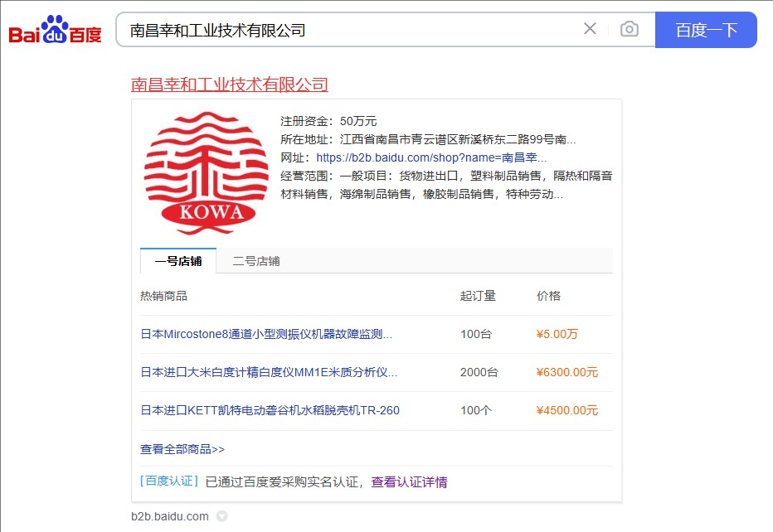Click the Baidu paw logo

click(56, 30)
